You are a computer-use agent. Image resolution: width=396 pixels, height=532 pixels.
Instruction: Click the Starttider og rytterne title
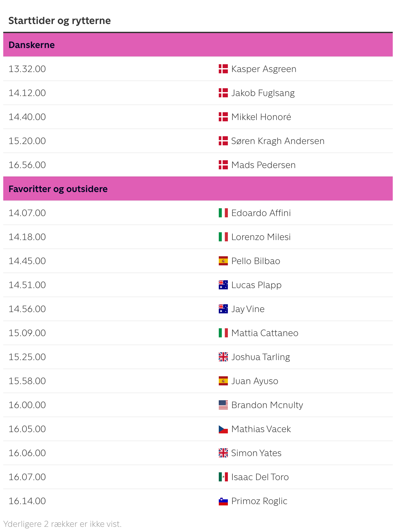tap(59, 20)
